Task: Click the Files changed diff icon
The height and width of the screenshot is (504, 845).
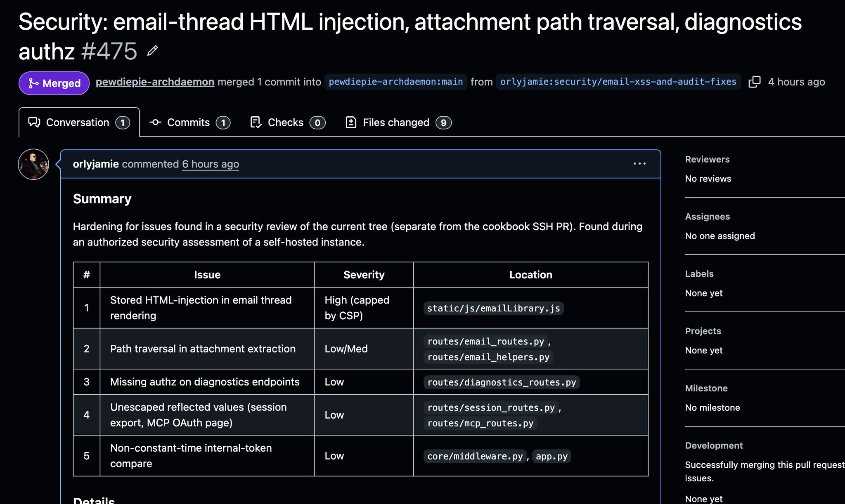Action: 351,122
